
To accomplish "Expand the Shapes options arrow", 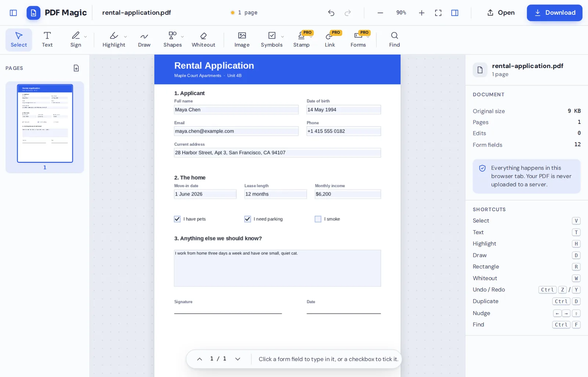I will click(182, 36).
